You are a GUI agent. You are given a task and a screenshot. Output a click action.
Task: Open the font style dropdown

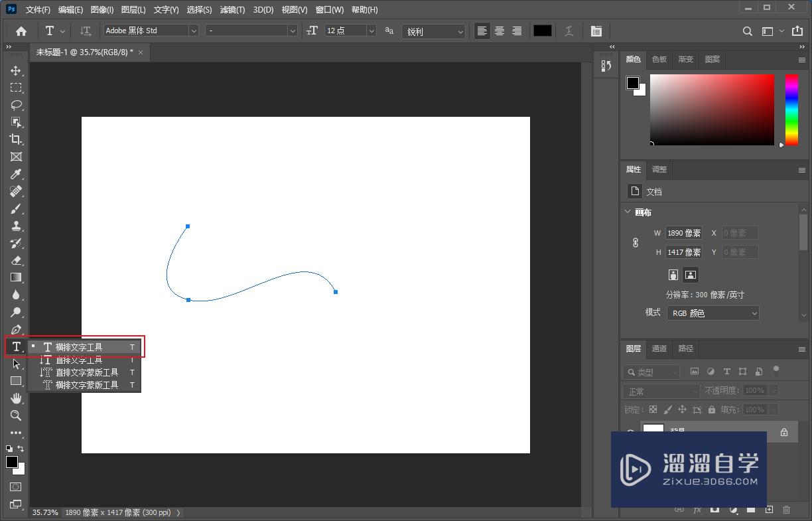click(x=251, y=31)
